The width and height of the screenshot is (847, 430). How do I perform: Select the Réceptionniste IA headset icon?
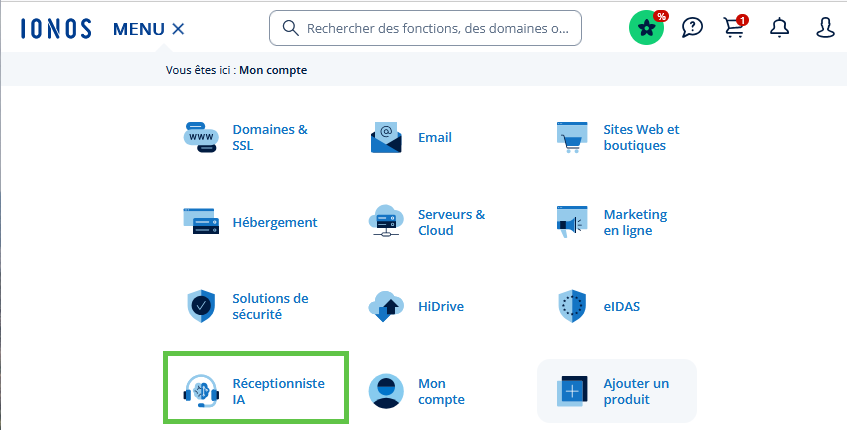(201, 391)
